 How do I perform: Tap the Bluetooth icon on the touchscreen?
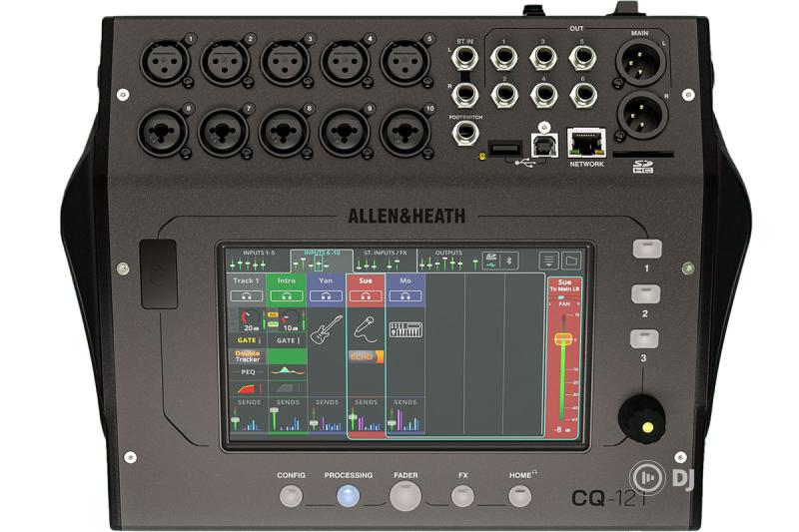[508, 262]
